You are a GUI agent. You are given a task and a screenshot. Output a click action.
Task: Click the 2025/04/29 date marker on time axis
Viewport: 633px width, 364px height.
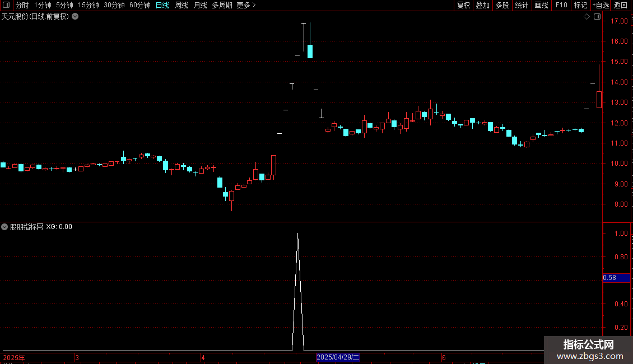(x=338, y=357)
